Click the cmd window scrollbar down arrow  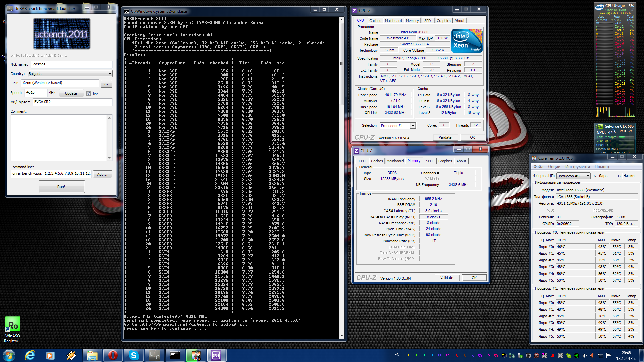pos(342,336)
